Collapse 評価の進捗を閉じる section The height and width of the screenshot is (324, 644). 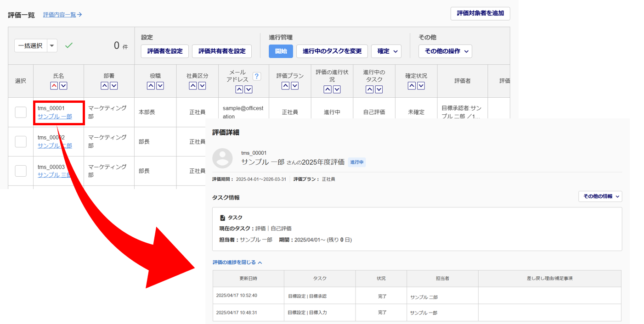237,263
